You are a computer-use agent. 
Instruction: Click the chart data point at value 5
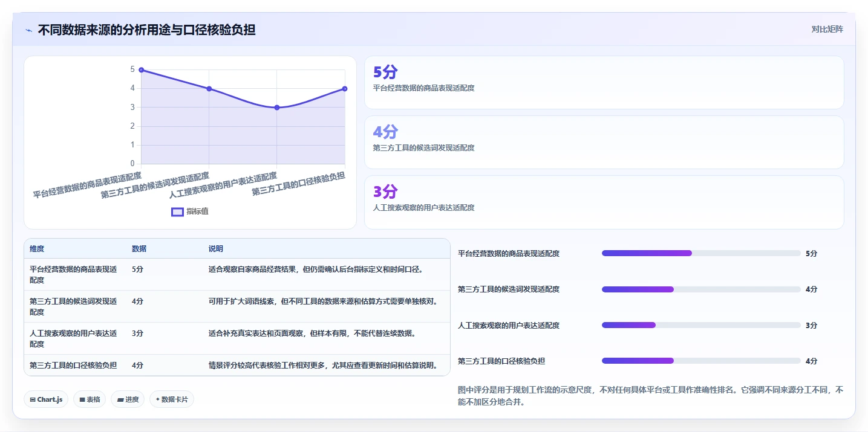point(141,70)
